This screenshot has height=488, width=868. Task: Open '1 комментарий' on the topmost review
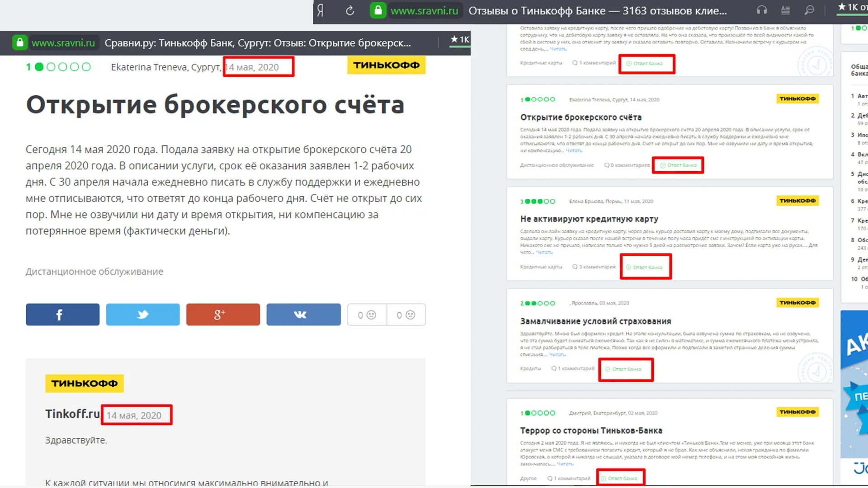[x=594, y=63]
